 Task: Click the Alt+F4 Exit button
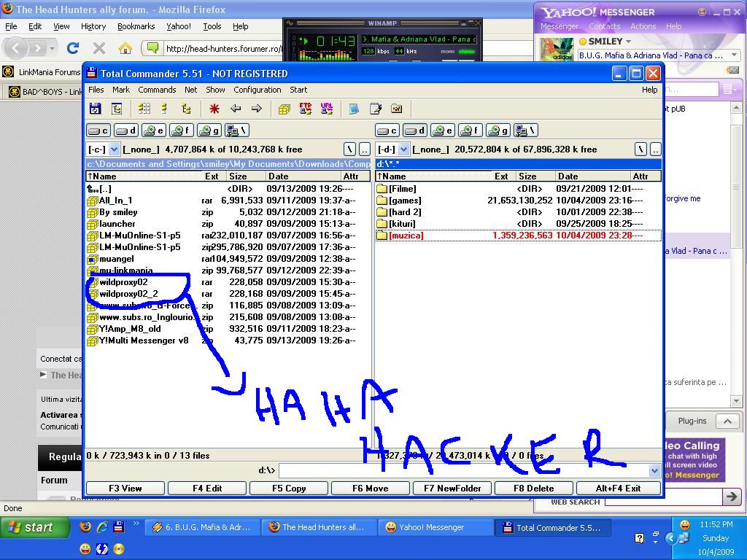click(x=619, y=488)
